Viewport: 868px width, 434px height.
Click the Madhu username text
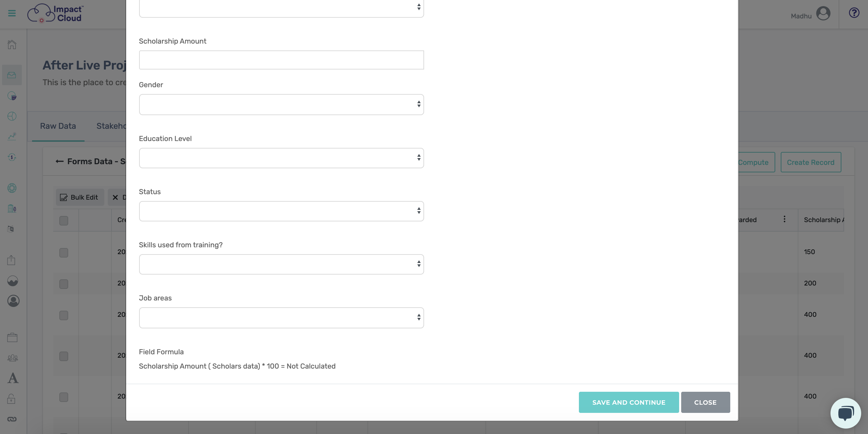click(801, 16)
